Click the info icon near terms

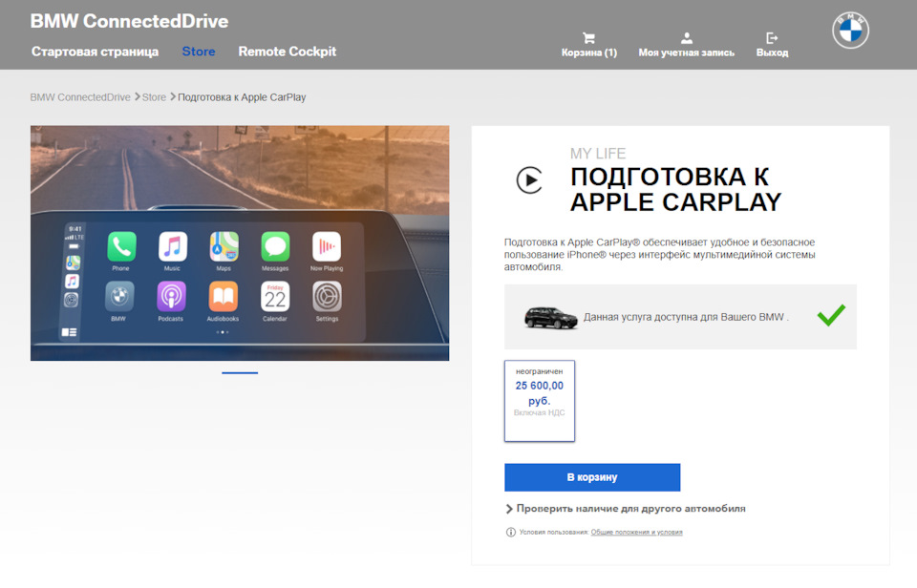click(510, 532)
